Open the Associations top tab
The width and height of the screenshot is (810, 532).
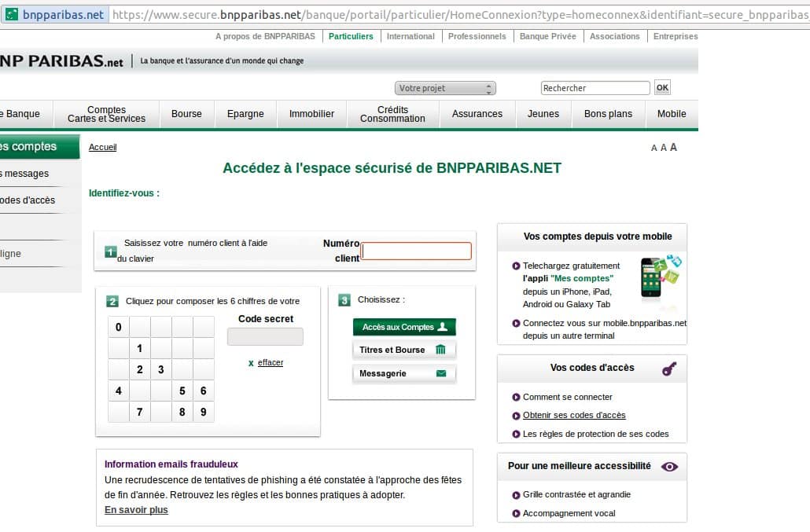point(615,37)
